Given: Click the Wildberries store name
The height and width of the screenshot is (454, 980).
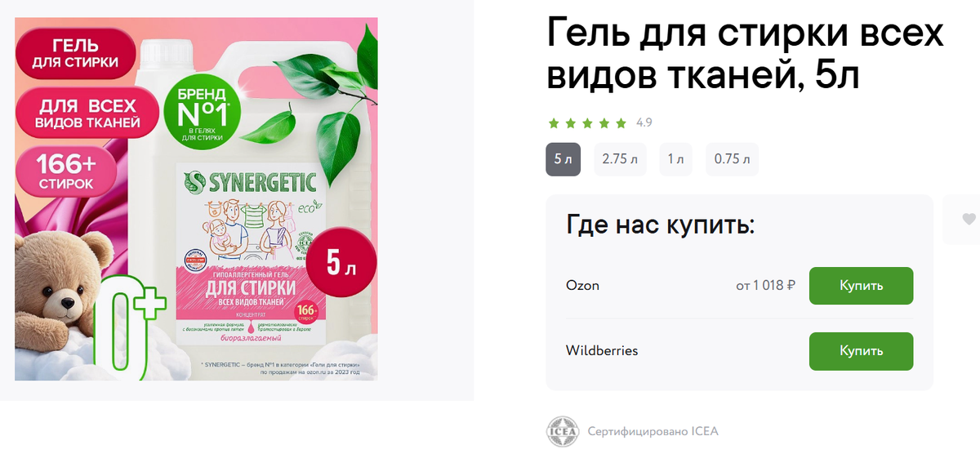Looking at the screenshot, I should 602,351.
